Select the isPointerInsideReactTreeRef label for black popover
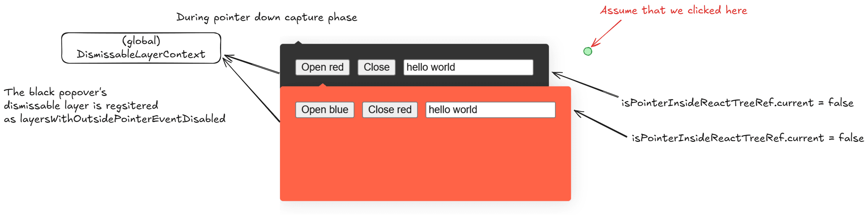Viewport: 868px width, 218px height. (x=737, y=103)
